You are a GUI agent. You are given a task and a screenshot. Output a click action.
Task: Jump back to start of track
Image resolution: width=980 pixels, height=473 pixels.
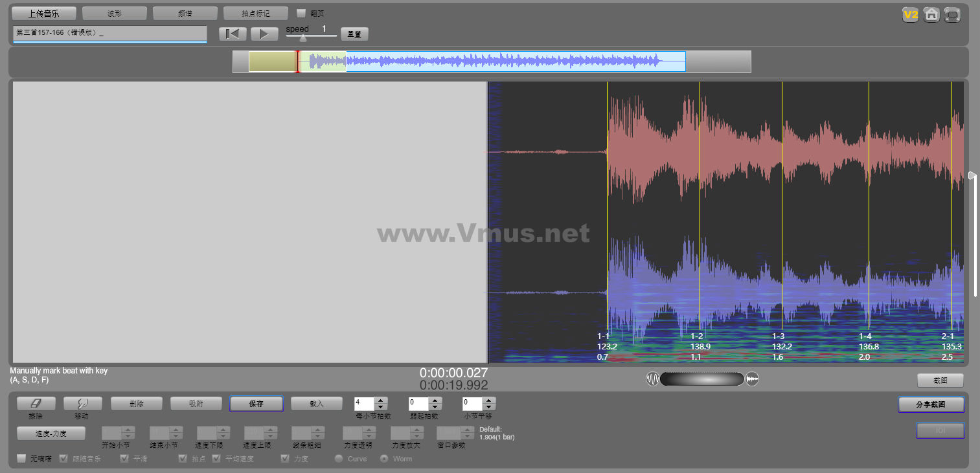[x=233, y=34]
